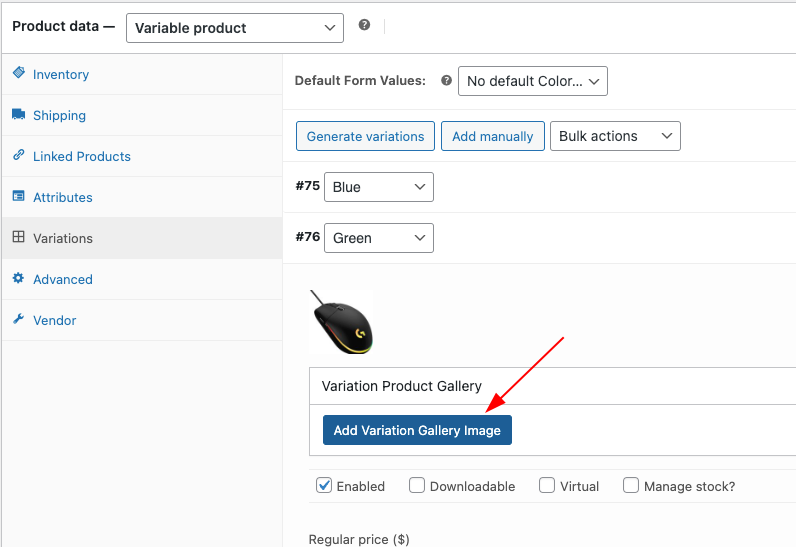Check the Manage stock? option

[x=631, y=486]
